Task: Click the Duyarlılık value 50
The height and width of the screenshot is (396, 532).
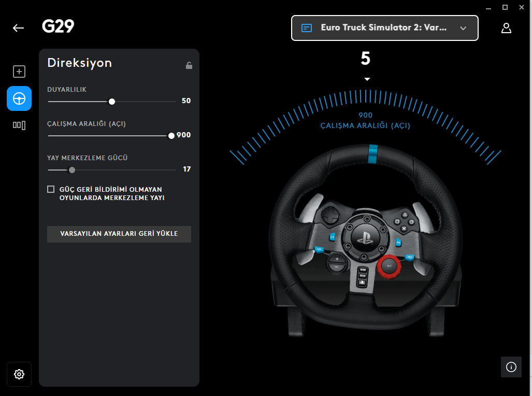Action: 186,101
